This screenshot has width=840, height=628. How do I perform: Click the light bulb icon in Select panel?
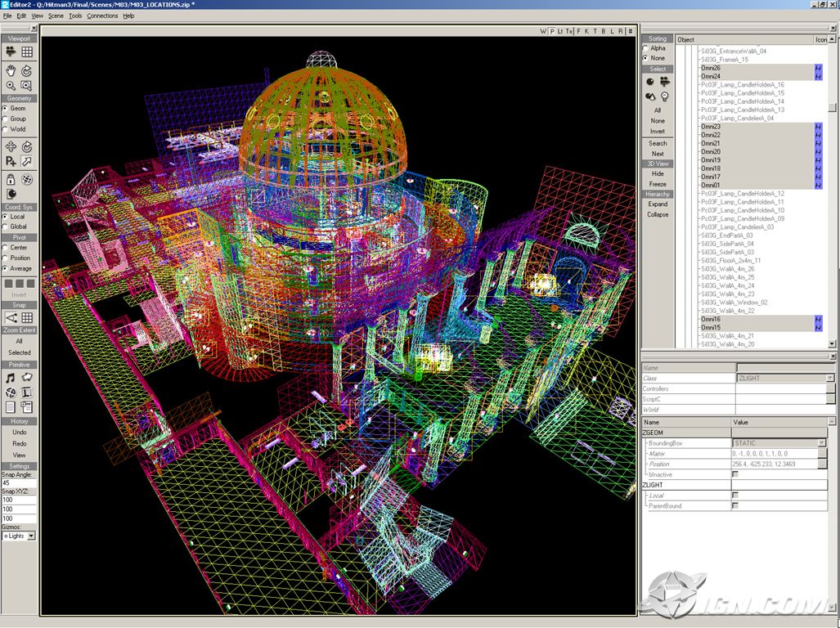pos(665,96)
